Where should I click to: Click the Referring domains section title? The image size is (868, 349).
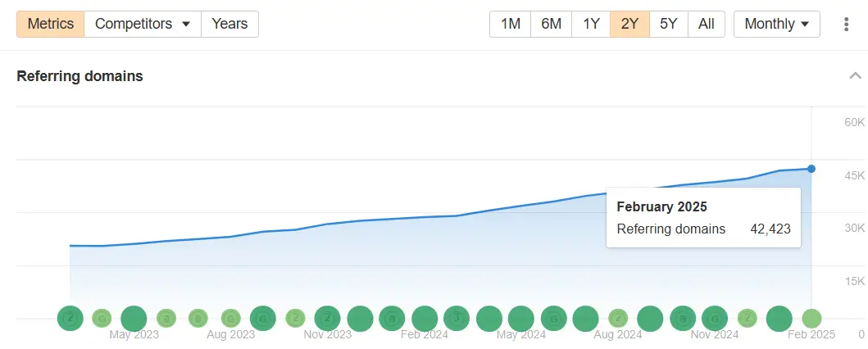tap(80, 75)
